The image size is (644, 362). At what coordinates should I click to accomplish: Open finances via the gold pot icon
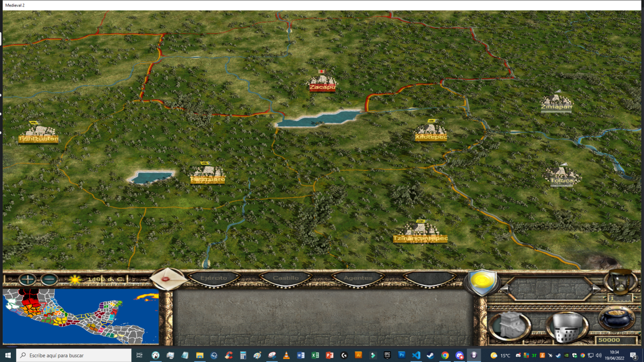click(x=617, y=320)
